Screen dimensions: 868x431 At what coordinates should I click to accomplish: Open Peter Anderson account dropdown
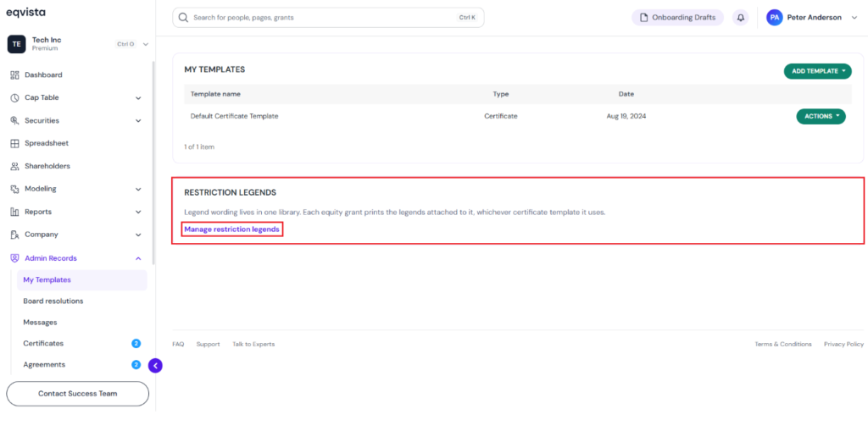point(854,18)
